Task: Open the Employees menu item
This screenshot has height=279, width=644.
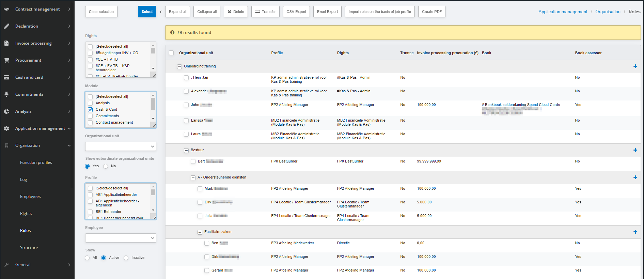Action: click(30, 197)
